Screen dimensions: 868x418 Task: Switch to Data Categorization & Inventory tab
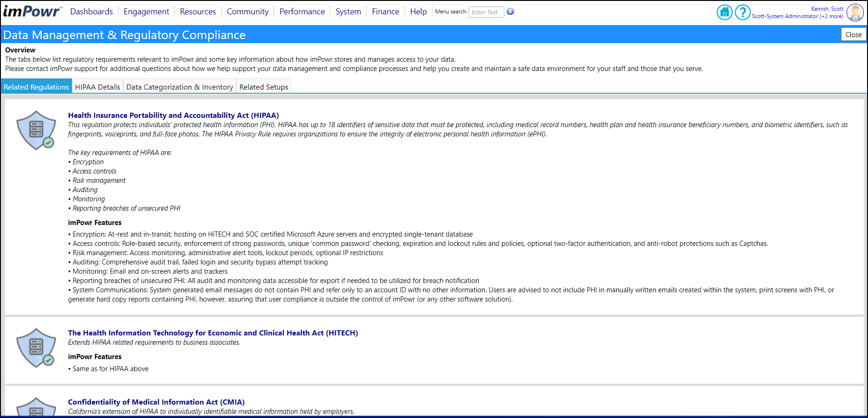click(180, 87)
